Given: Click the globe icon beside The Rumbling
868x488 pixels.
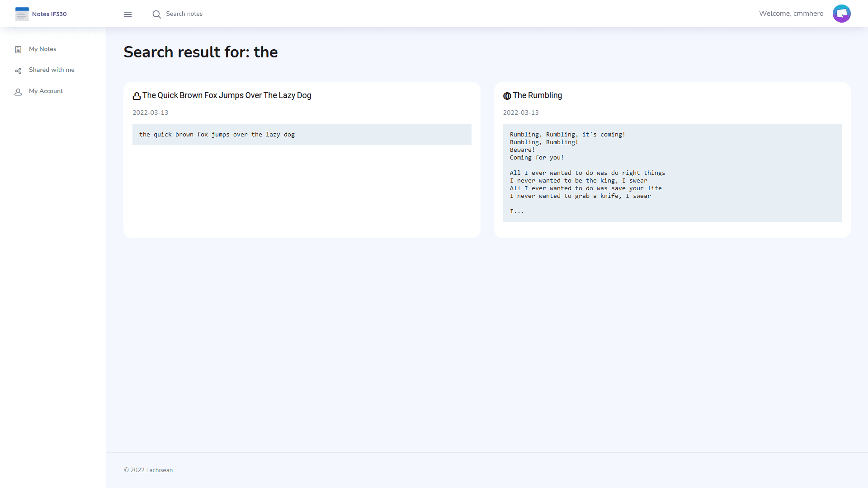Looking at the screenshot, I should pyautogui.click(x=507, y=96).
